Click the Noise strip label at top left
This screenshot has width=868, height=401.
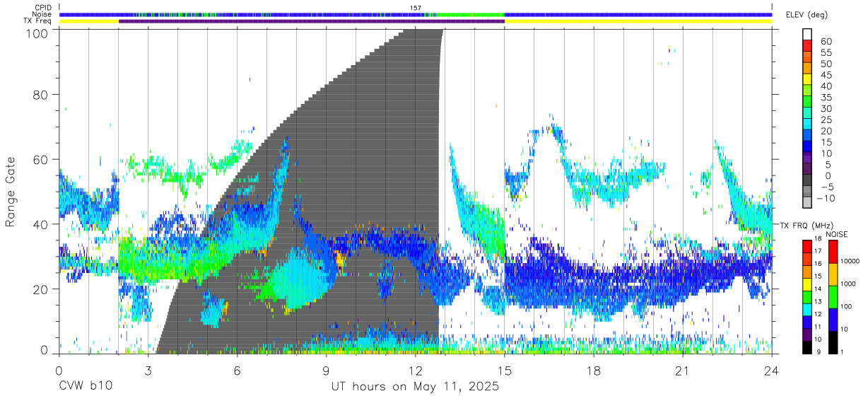(41, 14)
